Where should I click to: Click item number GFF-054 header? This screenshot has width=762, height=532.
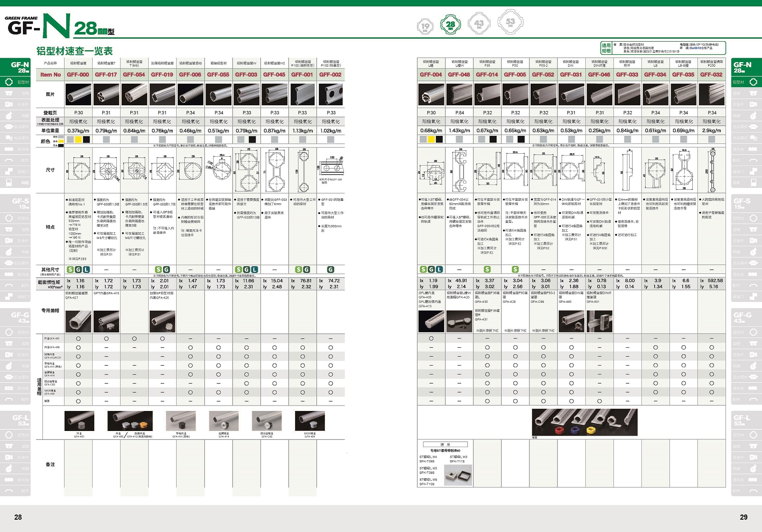(x=134, y=75)
